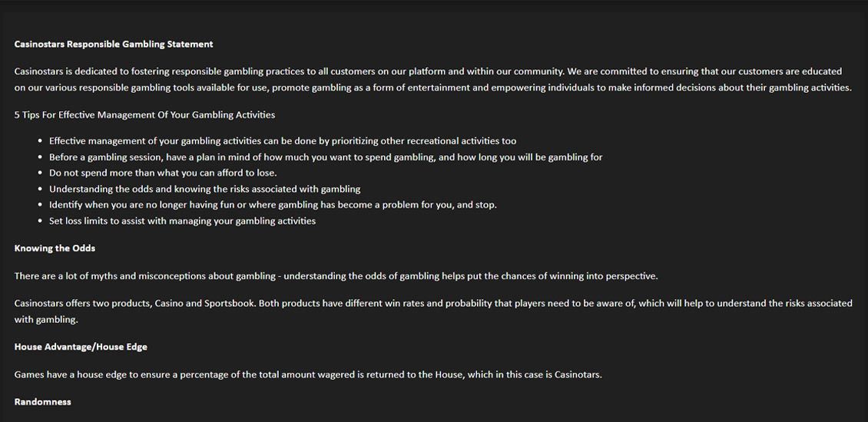This screenshot has width=868, height=422.
Task: Click the 'Before a gambling session' tip
Action: pyautogui.click(x=326, y=157)
